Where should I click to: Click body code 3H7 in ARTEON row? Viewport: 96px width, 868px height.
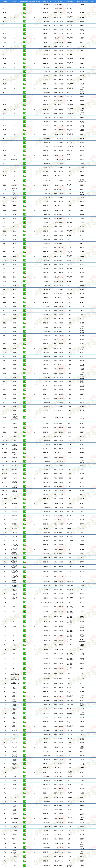click(x=70, y=503)
